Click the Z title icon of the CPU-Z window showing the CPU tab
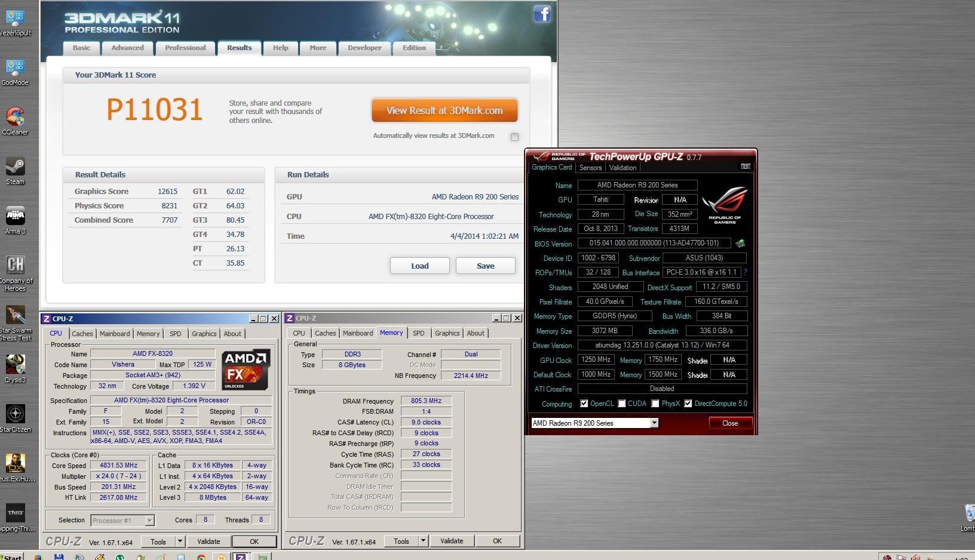 46,319
